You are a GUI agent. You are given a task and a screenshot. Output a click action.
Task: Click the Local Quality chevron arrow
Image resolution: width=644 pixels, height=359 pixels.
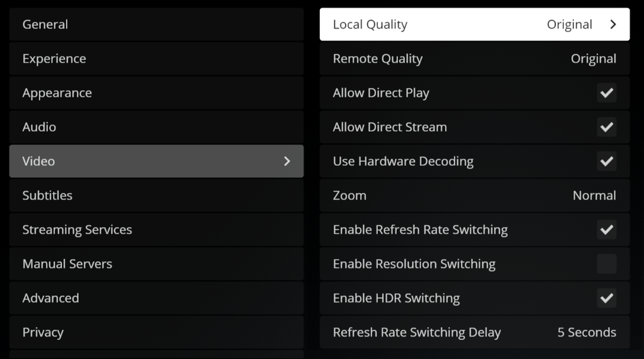pos(613,24)
